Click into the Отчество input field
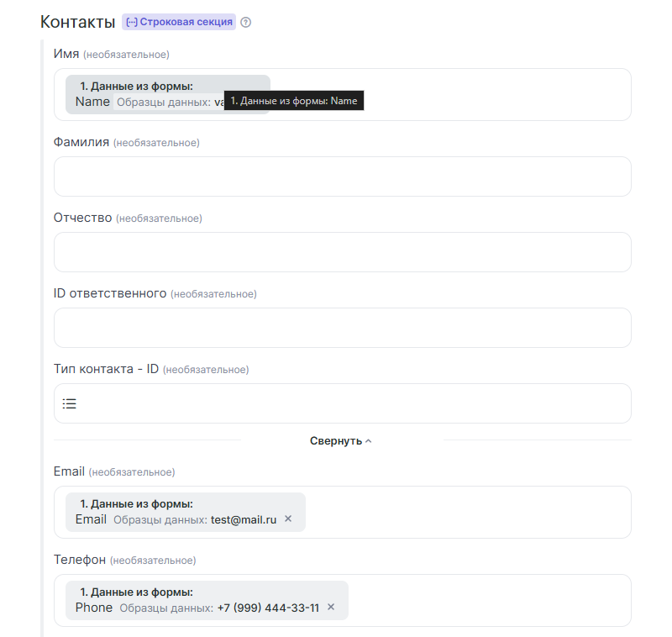The image size is (672, 637). 342,252
